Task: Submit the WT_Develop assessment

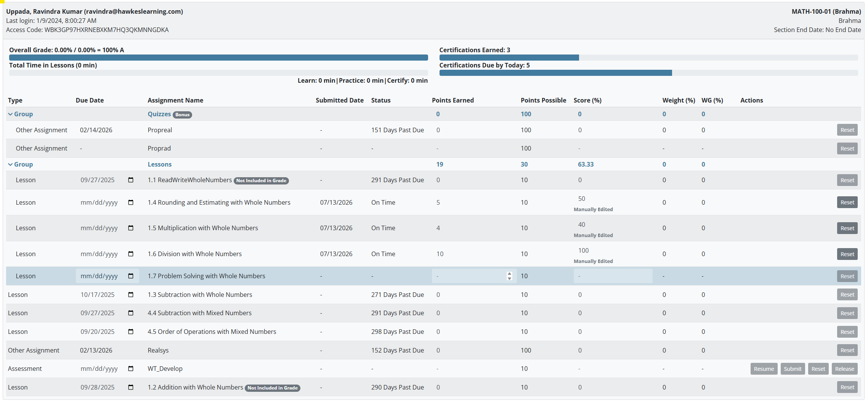Action: point(793,369)
